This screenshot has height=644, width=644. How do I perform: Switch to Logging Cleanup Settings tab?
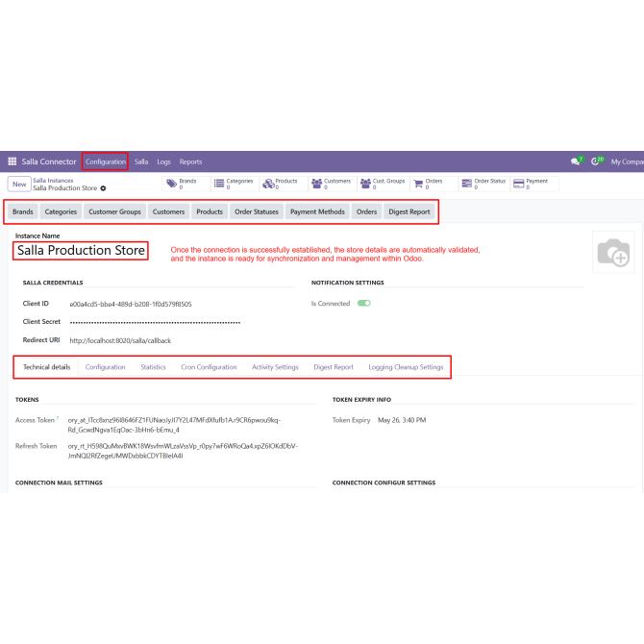click(x=406, y=367)
